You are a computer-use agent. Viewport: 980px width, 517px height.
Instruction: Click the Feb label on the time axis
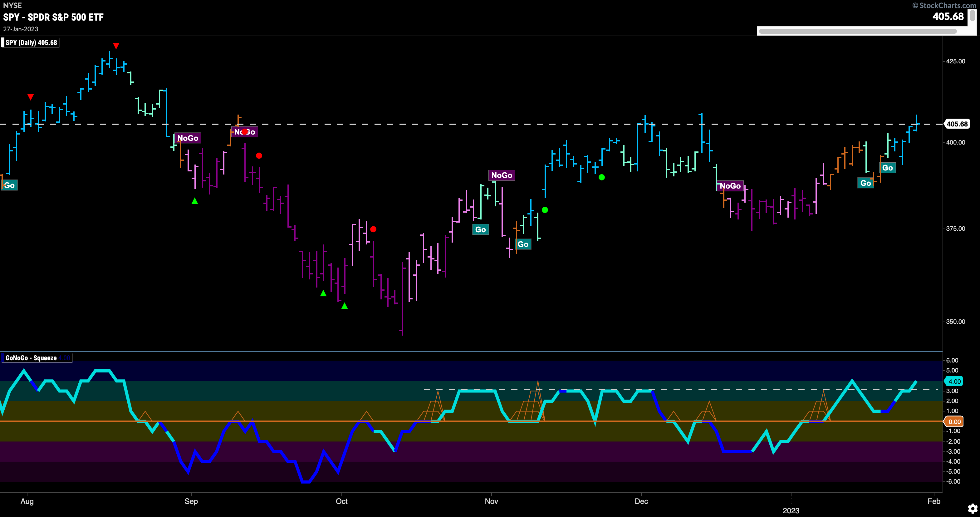(934, 501)
